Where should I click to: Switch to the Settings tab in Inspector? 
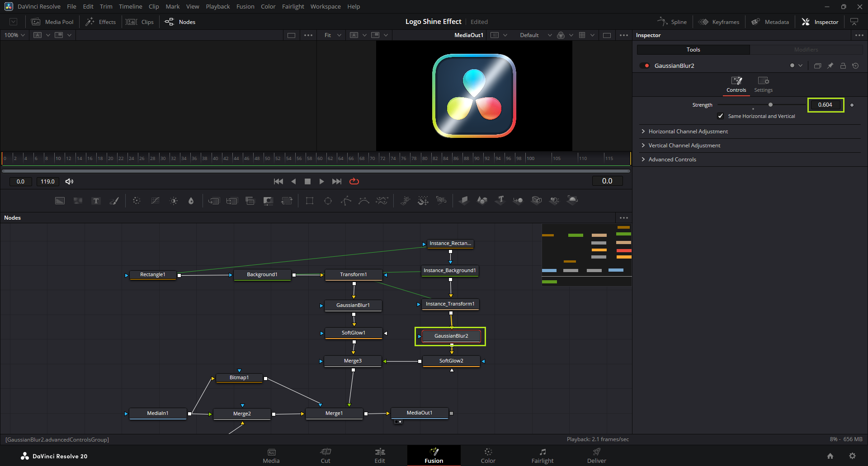[x=763, y=84]
